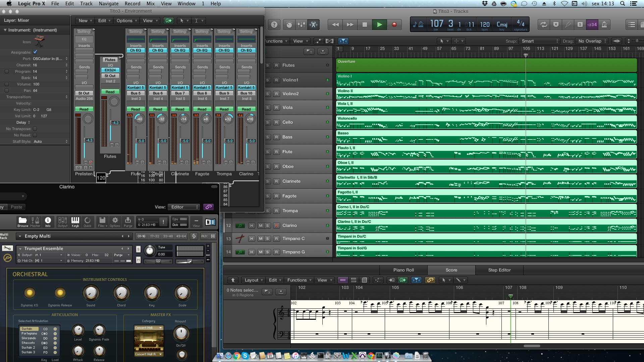Open the Options menu in Environment window

click(126, 20)
